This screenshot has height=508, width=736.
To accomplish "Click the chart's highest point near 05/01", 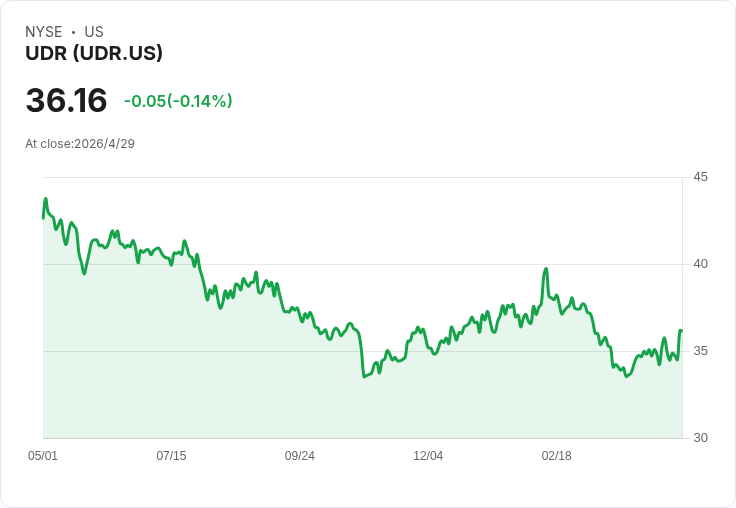I will coord(45,199).
